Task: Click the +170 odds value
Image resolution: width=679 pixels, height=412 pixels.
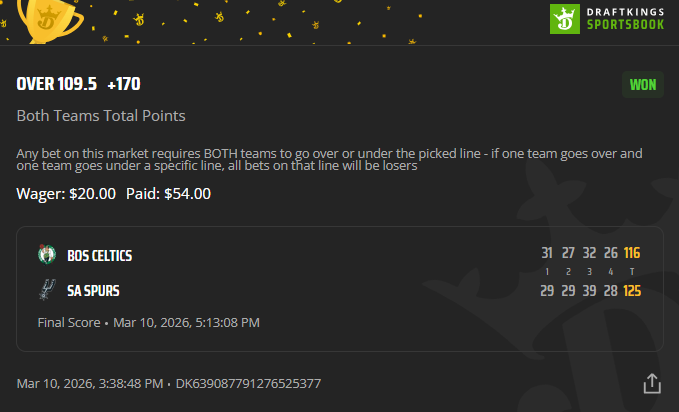Action: (x=124, y=84)
